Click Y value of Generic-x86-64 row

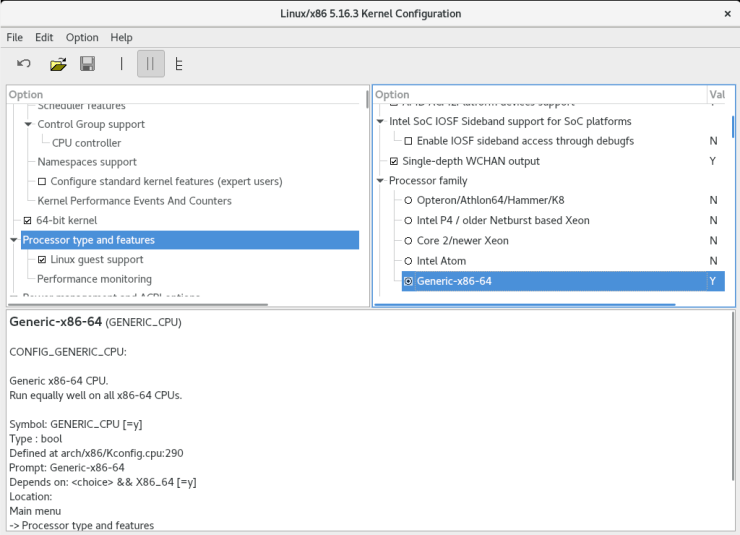point(713,281)
